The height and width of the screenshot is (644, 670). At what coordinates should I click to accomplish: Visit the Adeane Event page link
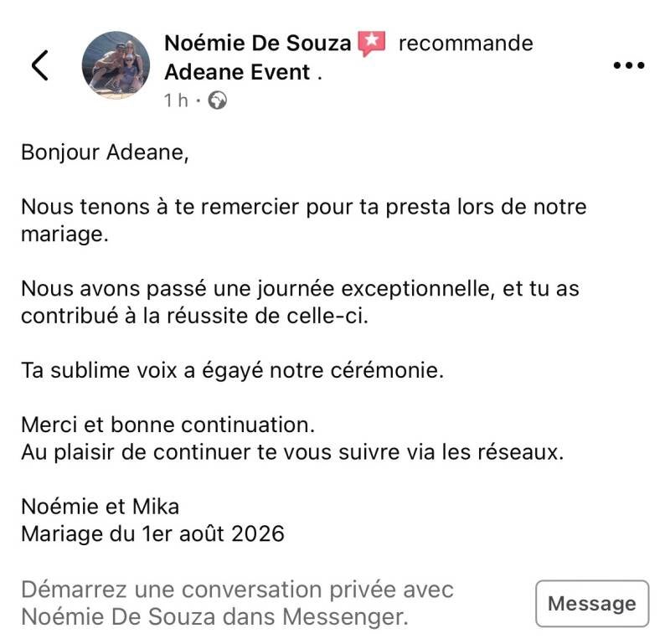point(238,72)
